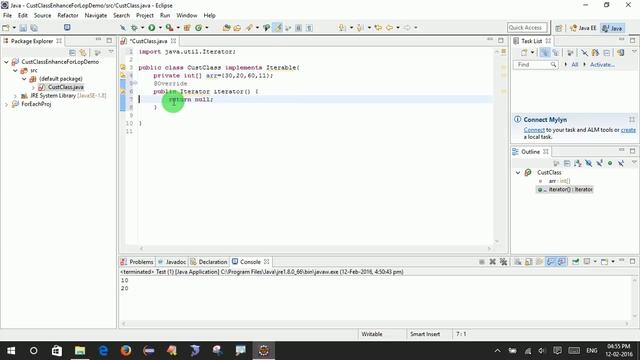Viewport: 640px width, 360px height.
Task: Toggle Link with Editor in Package Explorer
Action: pyautogui.click(x=83, y=53)
